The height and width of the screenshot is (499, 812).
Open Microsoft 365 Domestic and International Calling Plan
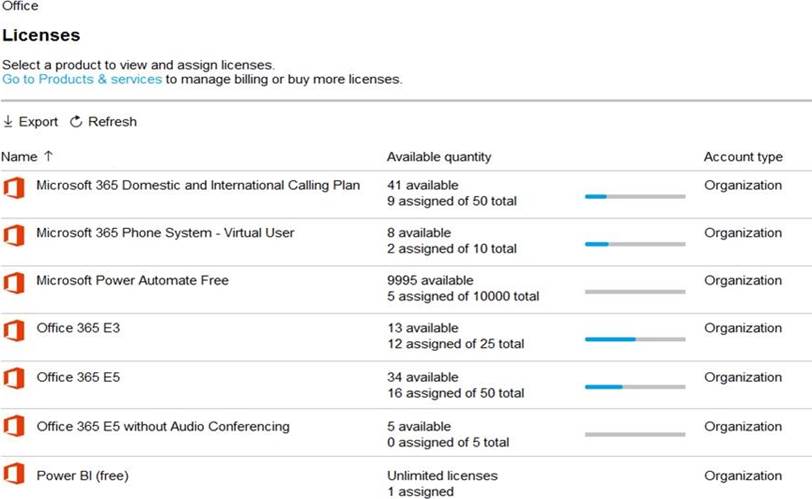(x=198, y=185)
